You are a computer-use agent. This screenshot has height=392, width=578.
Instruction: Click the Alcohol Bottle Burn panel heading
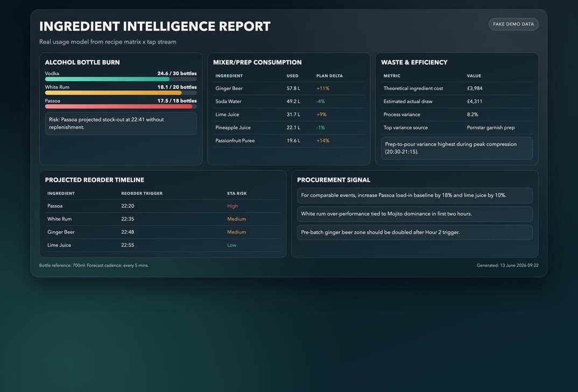(x=82, y=62)
